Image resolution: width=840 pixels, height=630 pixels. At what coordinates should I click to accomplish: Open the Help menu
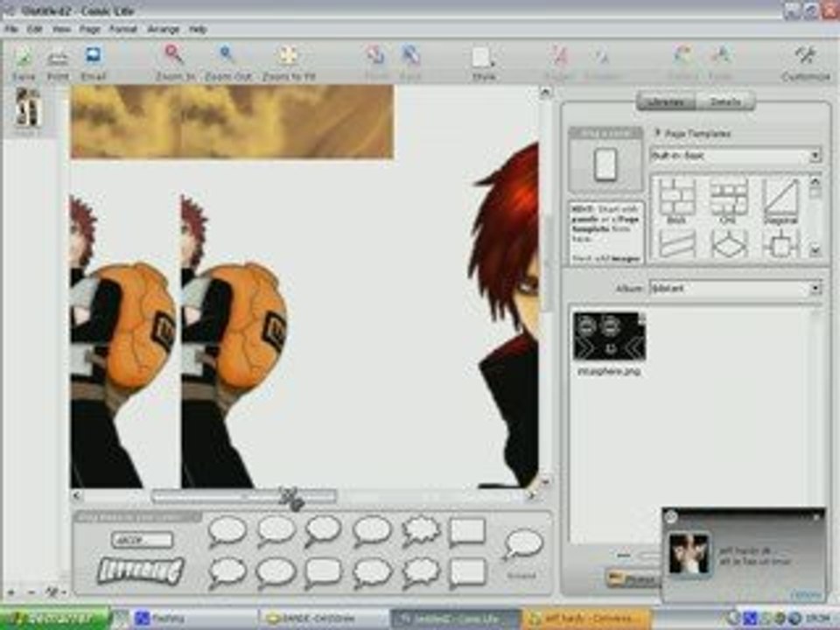198,29
